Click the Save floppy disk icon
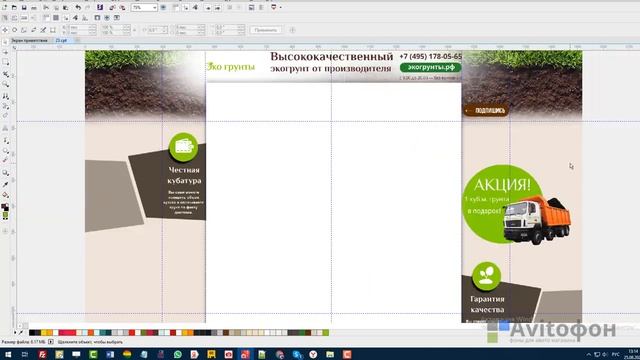640x360 pixels. [24, 7]
